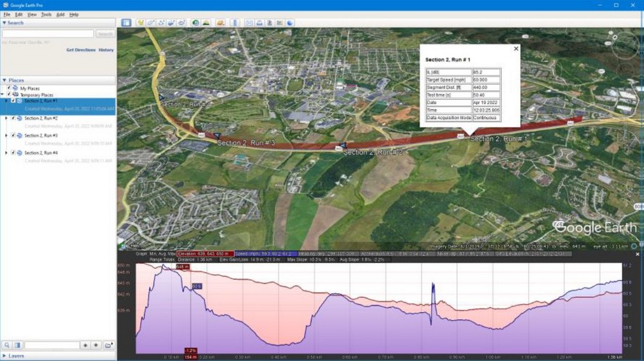Click the Search button

pyautogui.click(x=105, y=34)
